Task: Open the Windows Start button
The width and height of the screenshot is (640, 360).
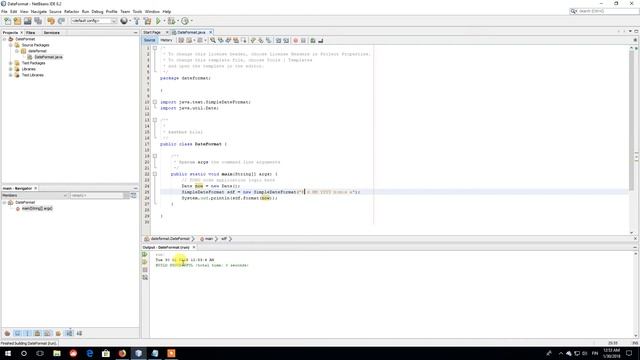Action: tap(8, 353)
